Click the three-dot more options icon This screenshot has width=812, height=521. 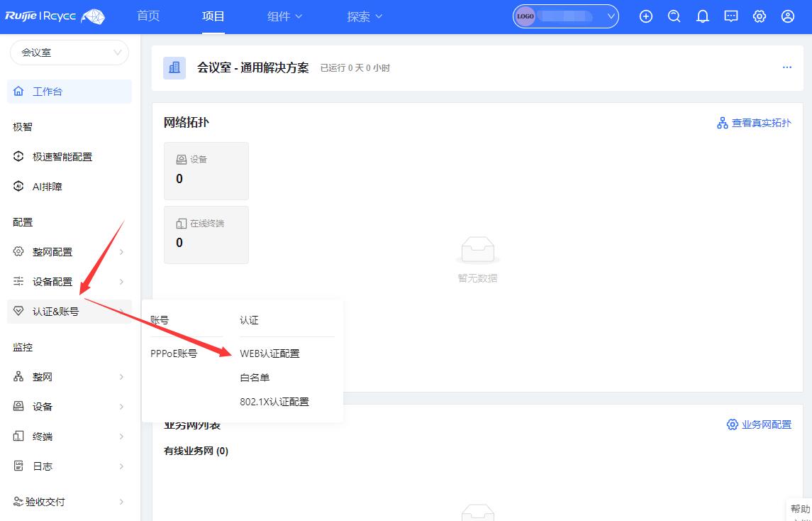(x=786, y=67)
